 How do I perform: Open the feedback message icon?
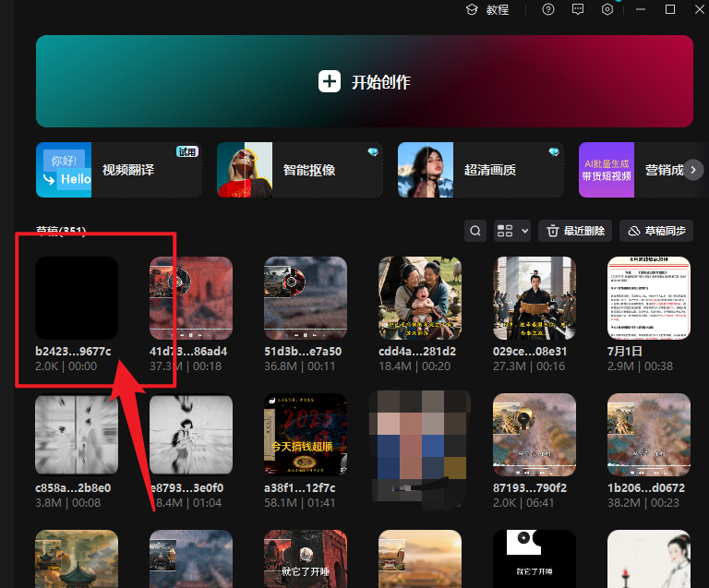(578, 9)
